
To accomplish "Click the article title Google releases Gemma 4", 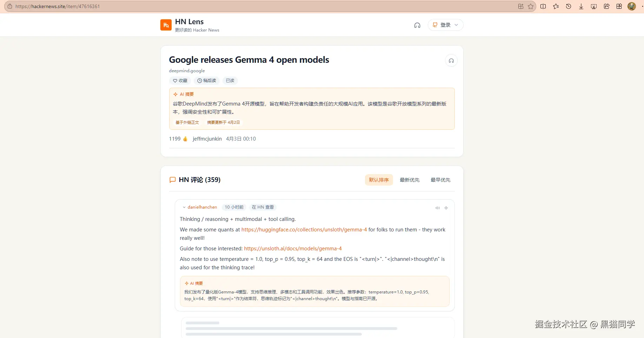I will coord(249,60).
